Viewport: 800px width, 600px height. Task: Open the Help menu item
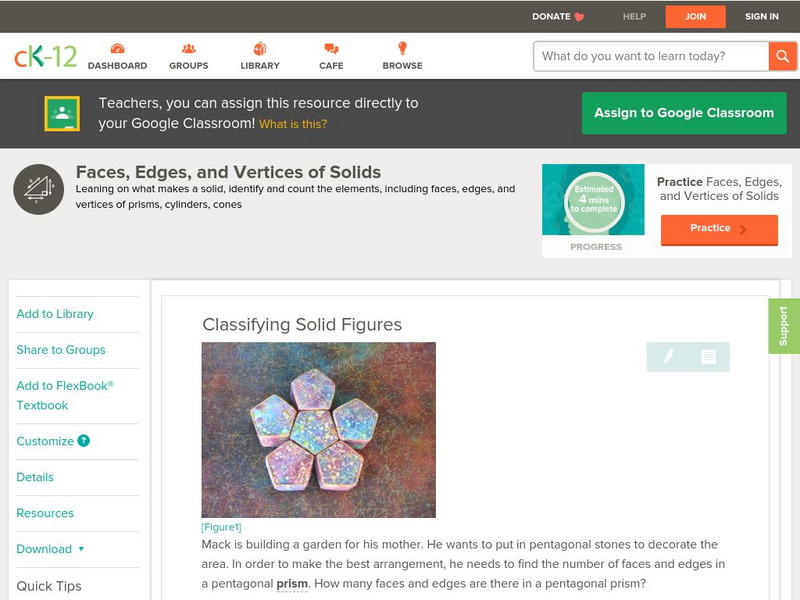[x=634, y=16]
